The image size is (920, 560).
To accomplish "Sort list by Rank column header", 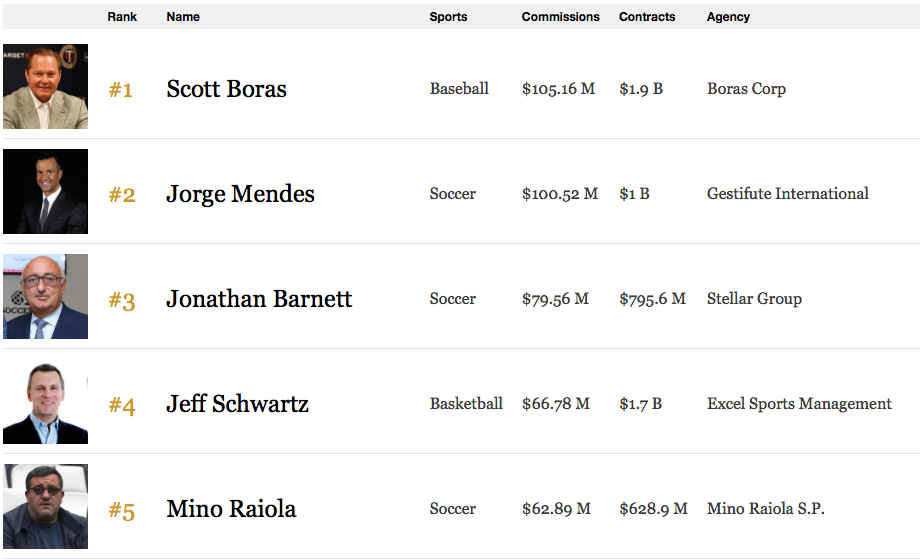I will click(122, 17).
